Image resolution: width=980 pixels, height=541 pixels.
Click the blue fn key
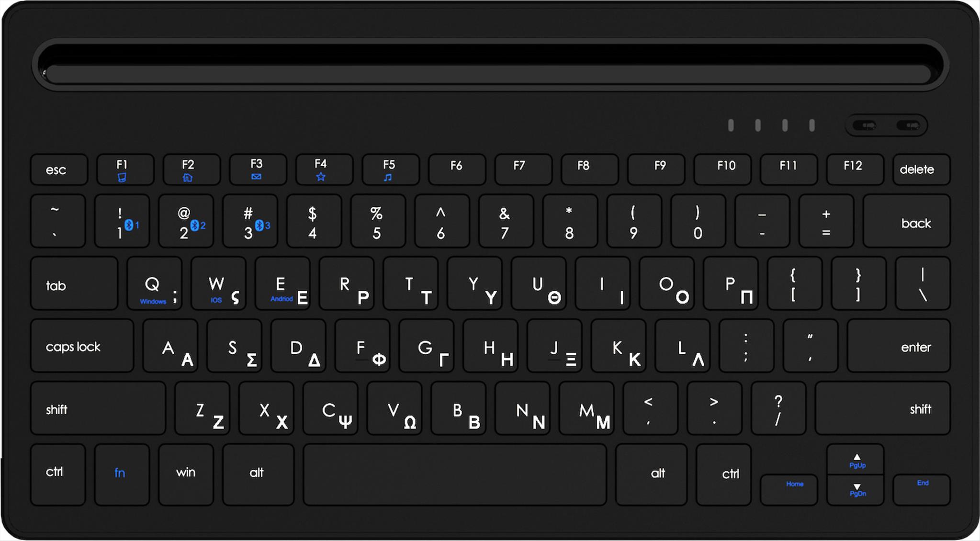(122, 474)
